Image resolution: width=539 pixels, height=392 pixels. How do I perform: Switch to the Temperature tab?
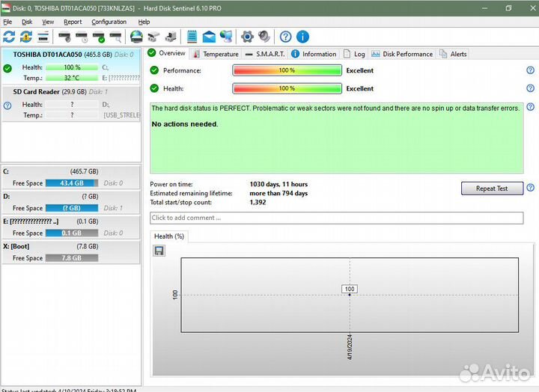(216, 54)
